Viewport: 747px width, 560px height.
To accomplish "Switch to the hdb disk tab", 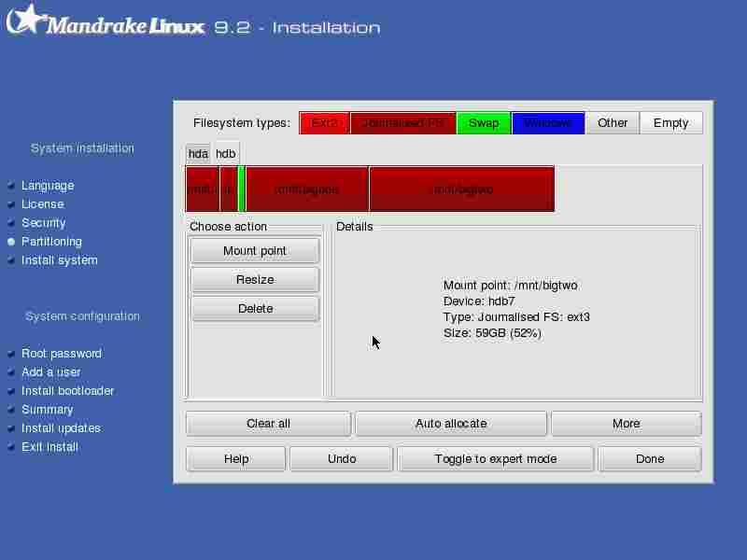I will pos(226,153).
